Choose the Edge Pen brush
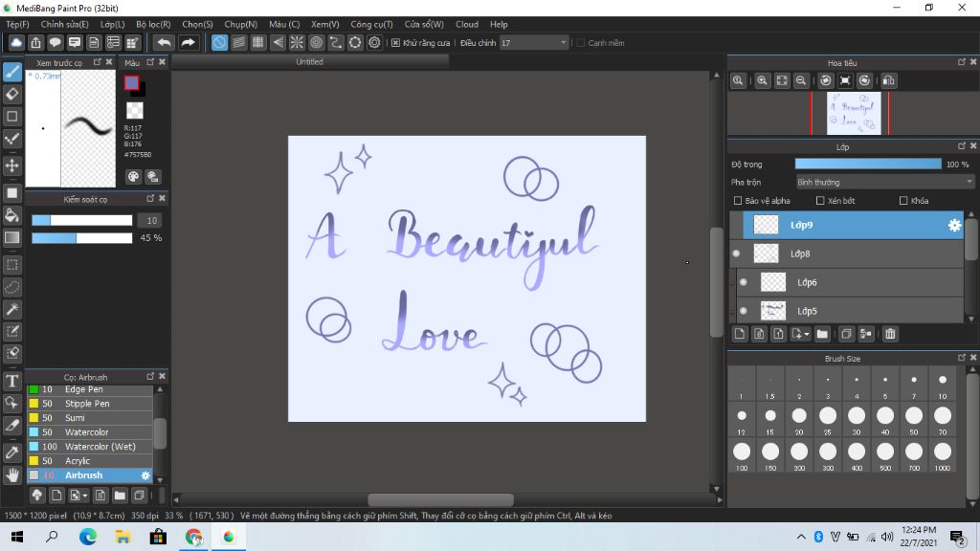Viewport: 980px width, 551px height. tap(90, 389)
